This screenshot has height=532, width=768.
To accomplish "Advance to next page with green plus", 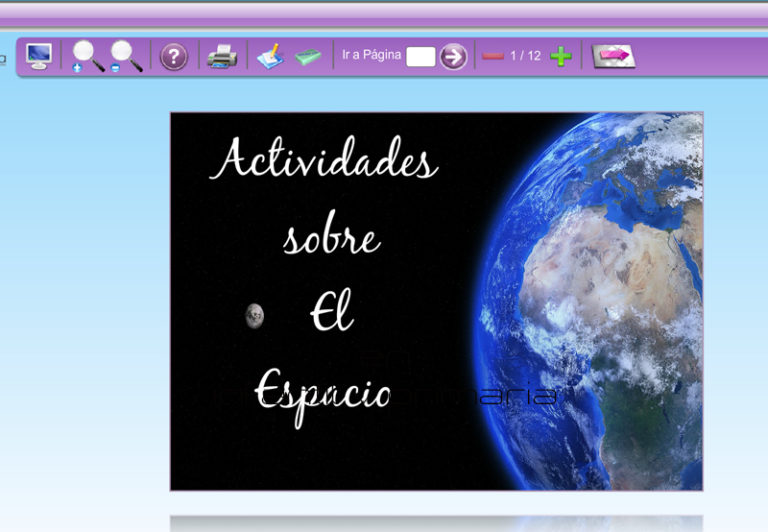I will pos(561,56).
